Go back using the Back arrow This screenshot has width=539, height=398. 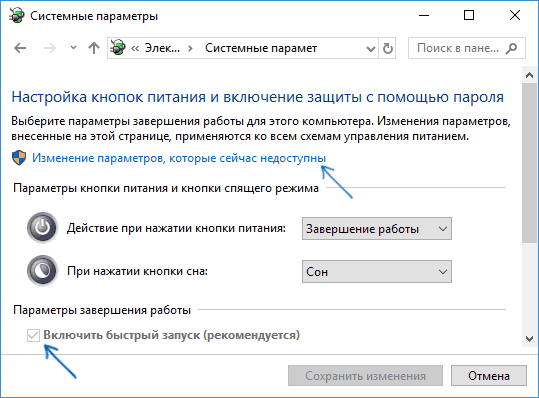pyautogui.click(x=20, y=48)
